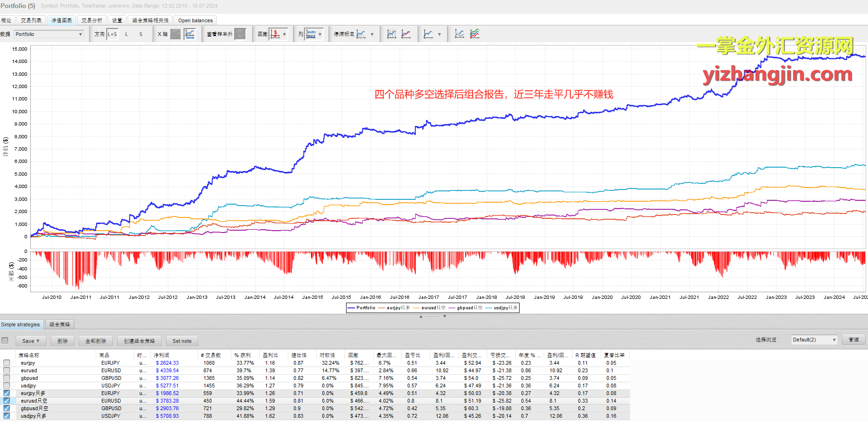
Task: Sort by 夏普比率 Sharpe ratio header
Action: tap(614, 355)
